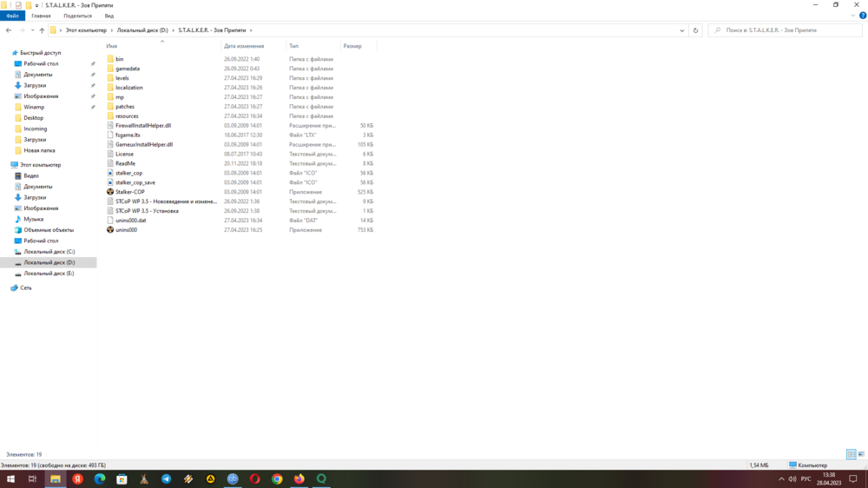
Task: Switch to details view layout icon
Action: [851, 454]
